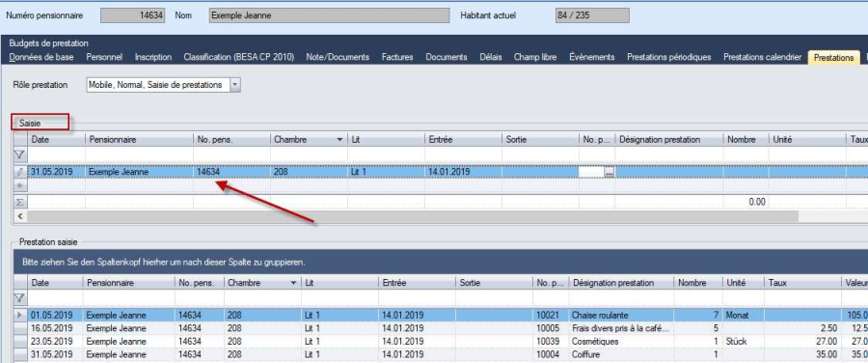Click the Nom field Exemple Jeanne
Viewport: 868px width, 363px height.
[x=330, y=15]
